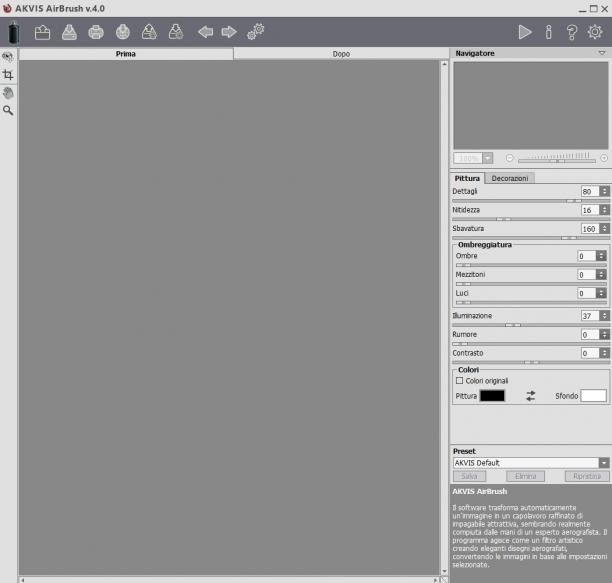Swap Pittura and Sfondo colors

530,396
